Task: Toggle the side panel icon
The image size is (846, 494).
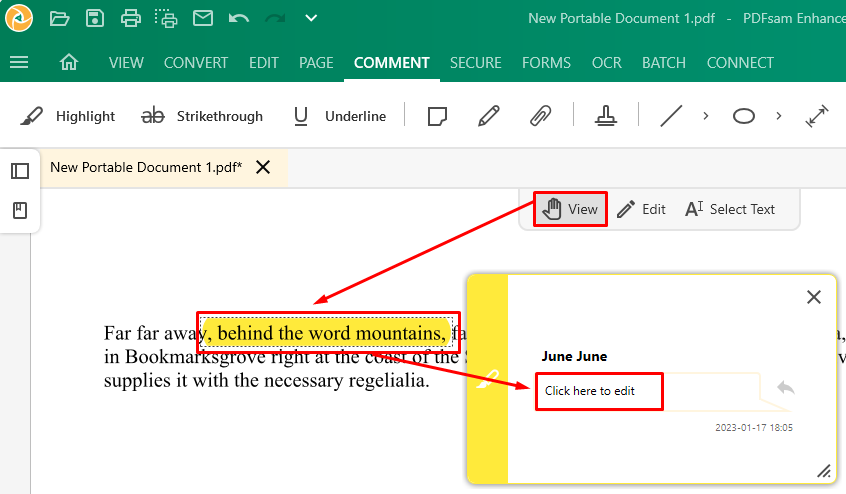Action: pyautogui.click(x=20, y=171)
